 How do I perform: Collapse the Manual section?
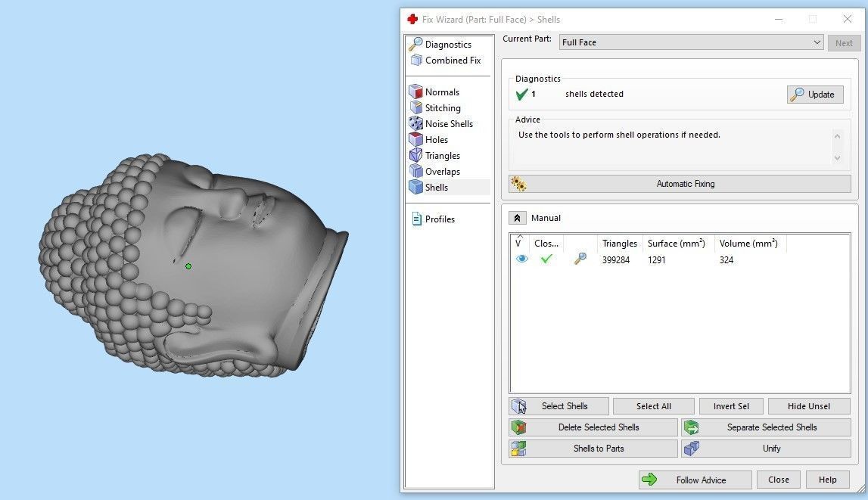tap(517, 218)
